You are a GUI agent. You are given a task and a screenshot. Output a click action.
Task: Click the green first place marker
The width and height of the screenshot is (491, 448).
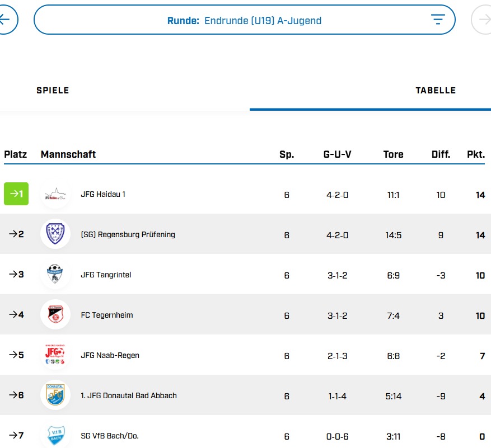16,194
